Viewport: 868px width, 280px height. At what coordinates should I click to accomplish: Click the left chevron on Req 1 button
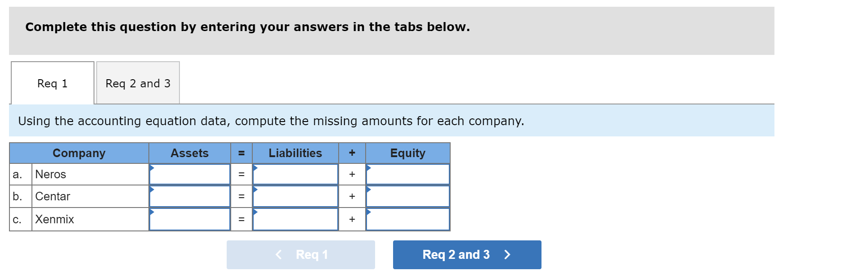tap(278, 254)
